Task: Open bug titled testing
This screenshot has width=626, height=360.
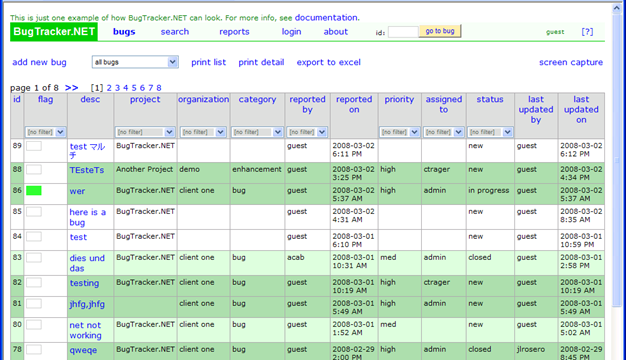Action: [84, 283]
